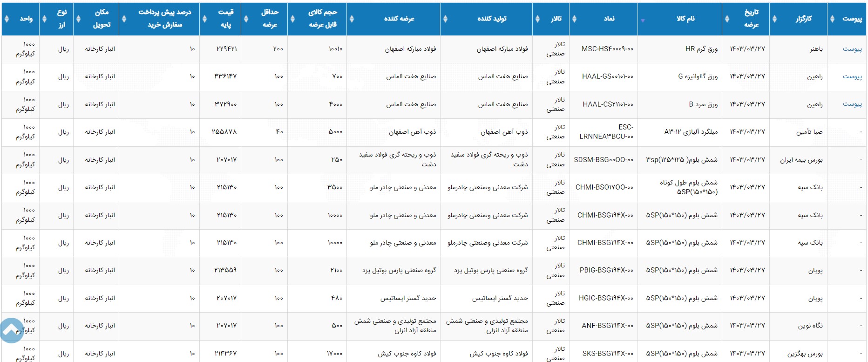This screenshot has width=868, height=362.
Task: Sort by پیوست column arrows
Action: tap(832, 19)
